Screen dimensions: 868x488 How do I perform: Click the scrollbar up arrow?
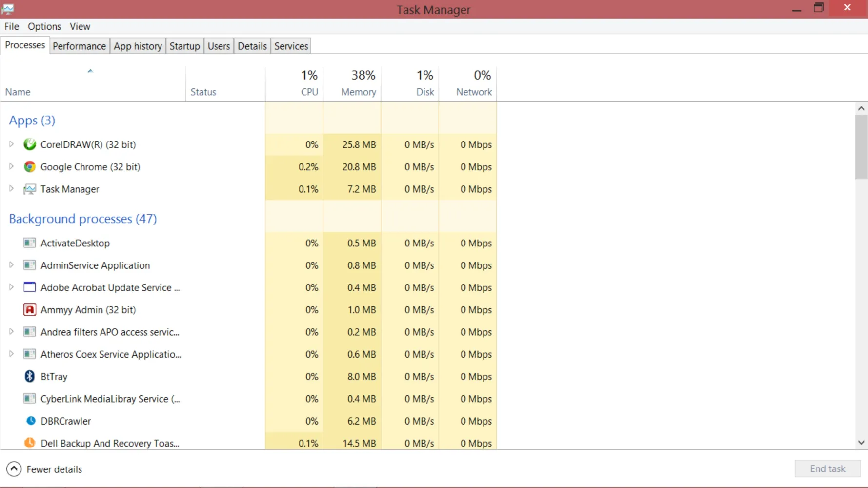[861, 108]
